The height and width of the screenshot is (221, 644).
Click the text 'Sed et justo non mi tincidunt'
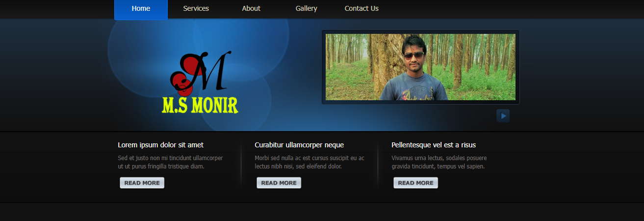click(x=155, y=158)
